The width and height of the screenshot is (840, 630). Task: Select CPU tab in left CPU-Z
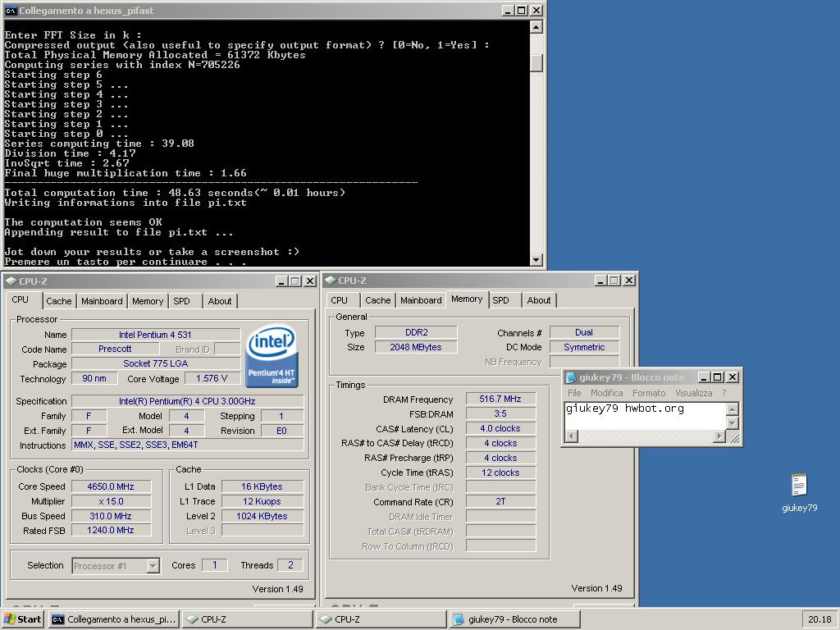pyautogui.click(x=21, y=300)
